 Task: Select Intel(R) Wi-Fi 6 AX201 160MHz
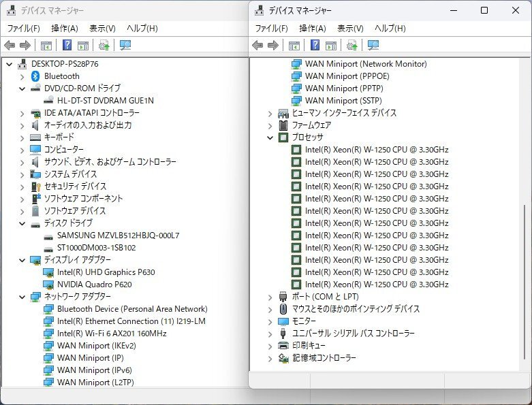tap(112, 334)
